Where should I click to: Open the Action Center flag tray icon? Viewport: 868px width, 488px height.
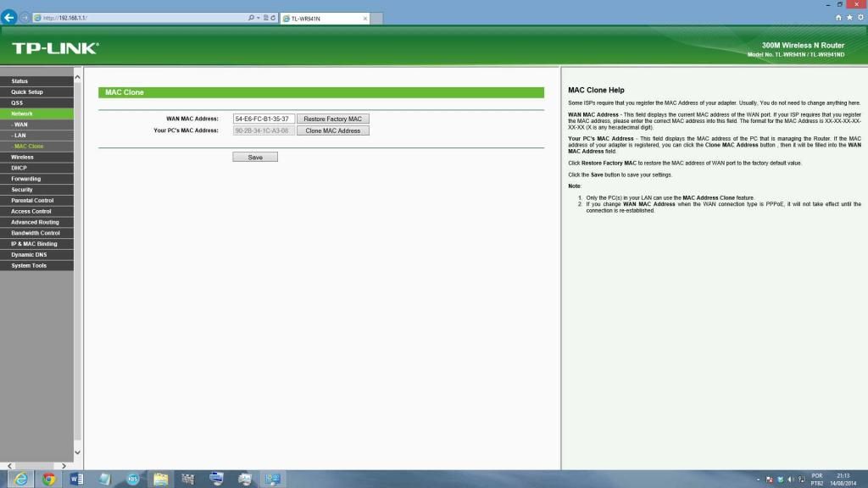(x=770, y=480)
